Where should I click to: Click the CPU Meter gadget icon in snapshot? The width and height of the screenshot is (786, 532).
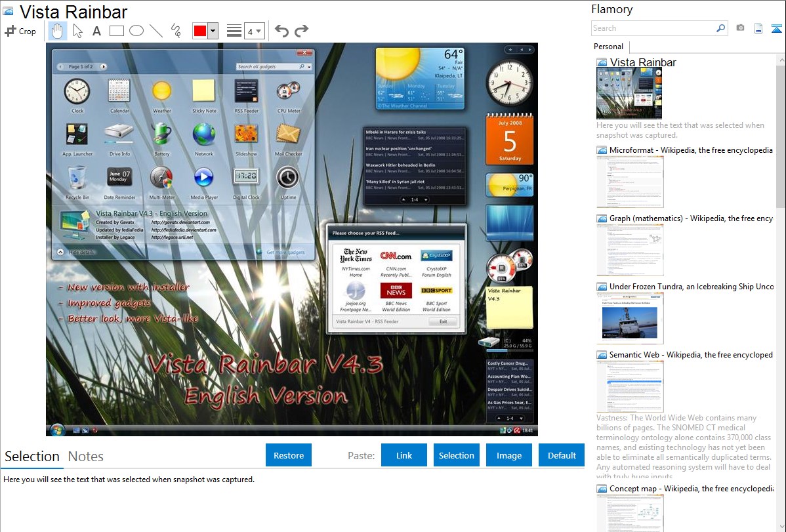[288, 91]
